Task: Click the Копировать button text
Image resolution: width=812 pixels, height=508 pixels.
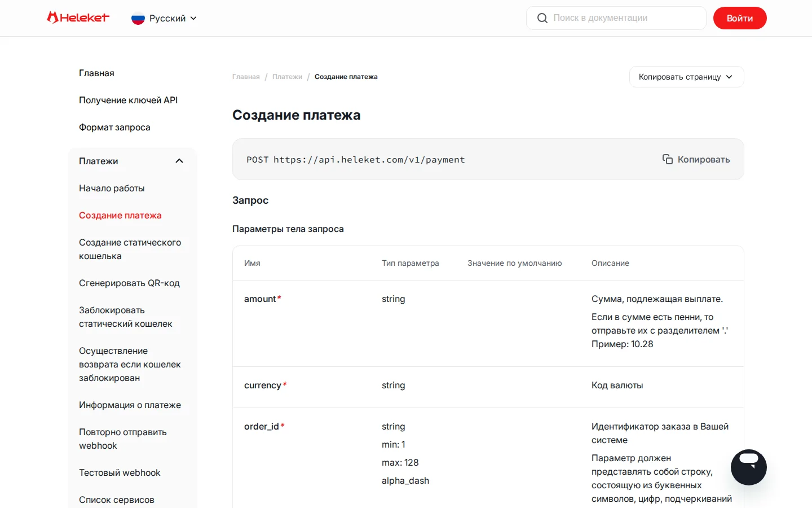Action: pyautogui.click(x=704, y=160)
